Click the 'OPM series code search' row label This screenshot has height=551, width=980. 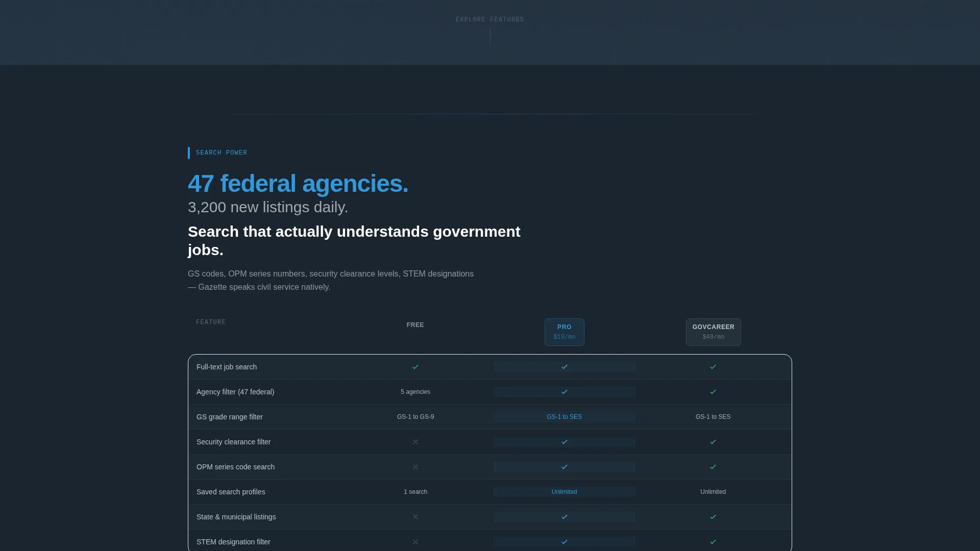coord(236,467)
